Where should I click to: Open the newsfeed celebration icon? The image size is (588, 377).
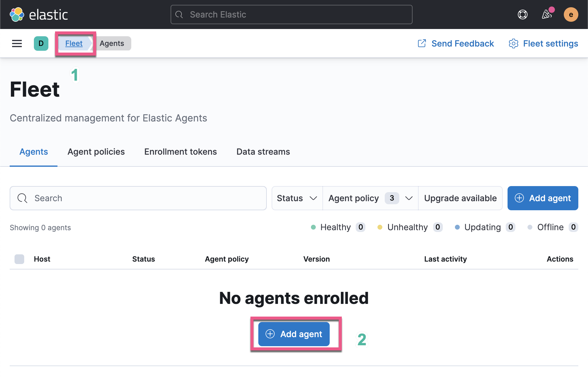coord(547,14)
